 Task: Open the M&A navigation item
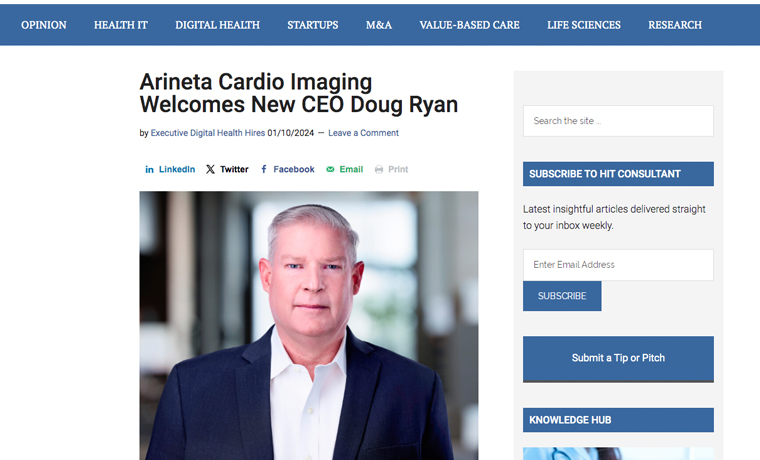[379, 25]
